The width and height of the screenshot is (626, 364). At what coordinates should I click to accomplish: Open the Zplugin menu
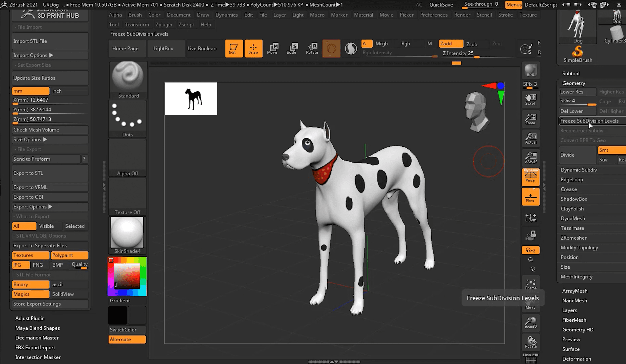pos(164,25)
